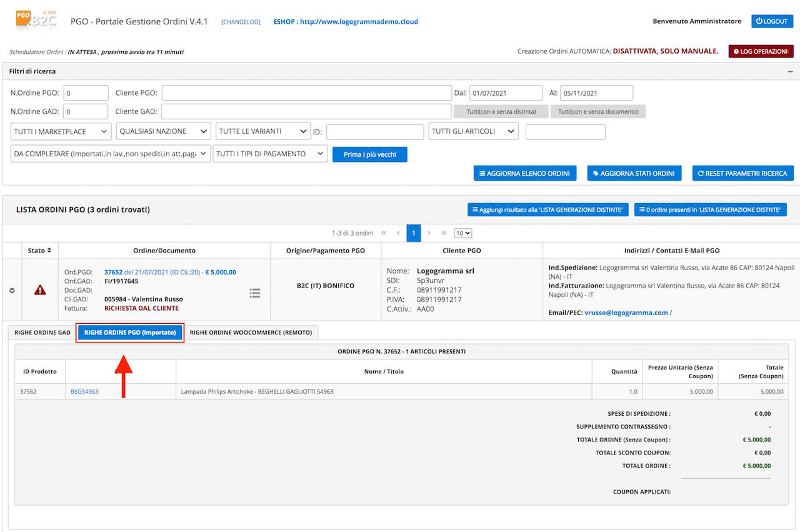Toggle the Prima i più vecchi sort

pyautogui.click(x=370, y=154)
